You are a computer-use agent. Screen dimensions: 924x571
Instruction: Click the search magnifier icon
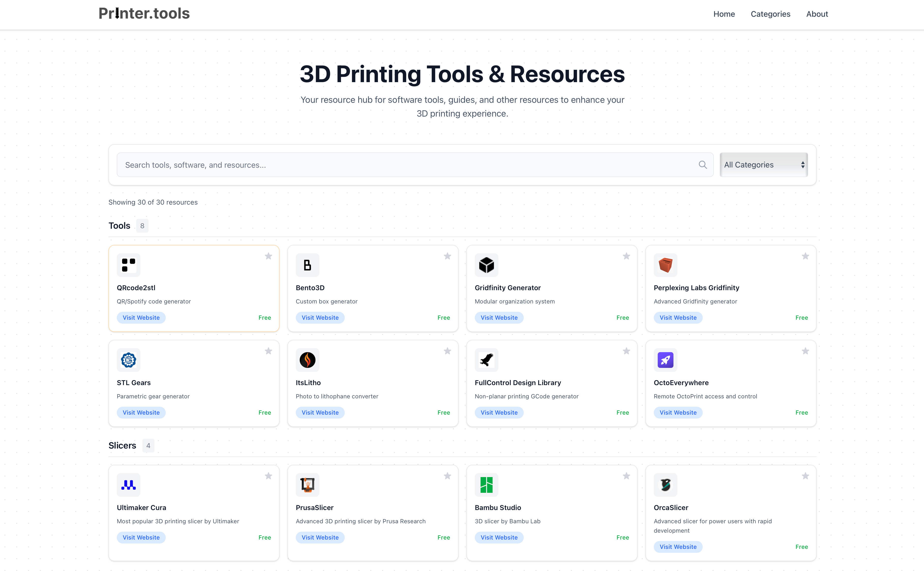click(x=703, y=165)
